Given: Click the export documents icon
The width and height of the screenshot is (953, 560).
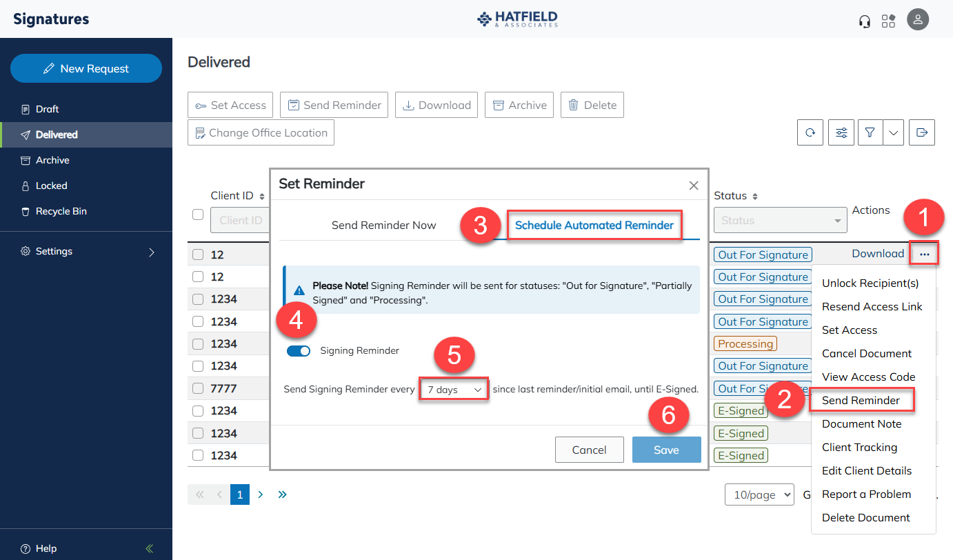Looking at the screenshot, I should tap(922, 132).
